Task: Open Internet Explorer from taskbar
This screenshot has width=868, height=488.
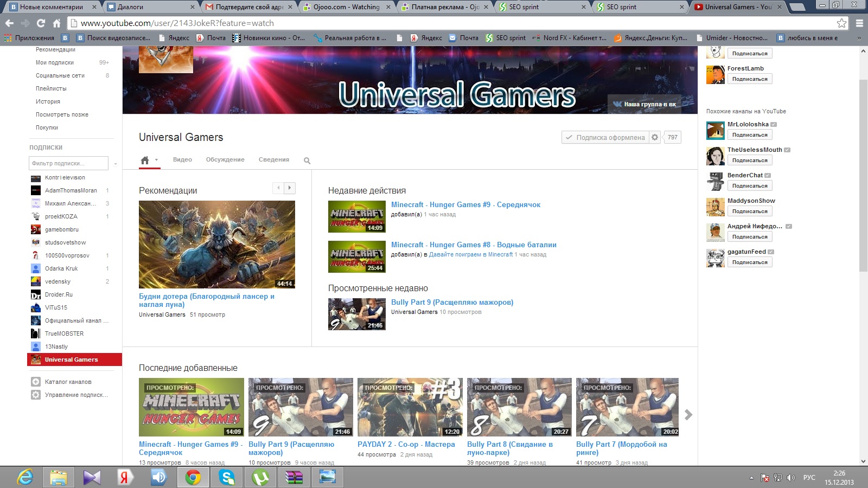Action: [x=25, y=477]
